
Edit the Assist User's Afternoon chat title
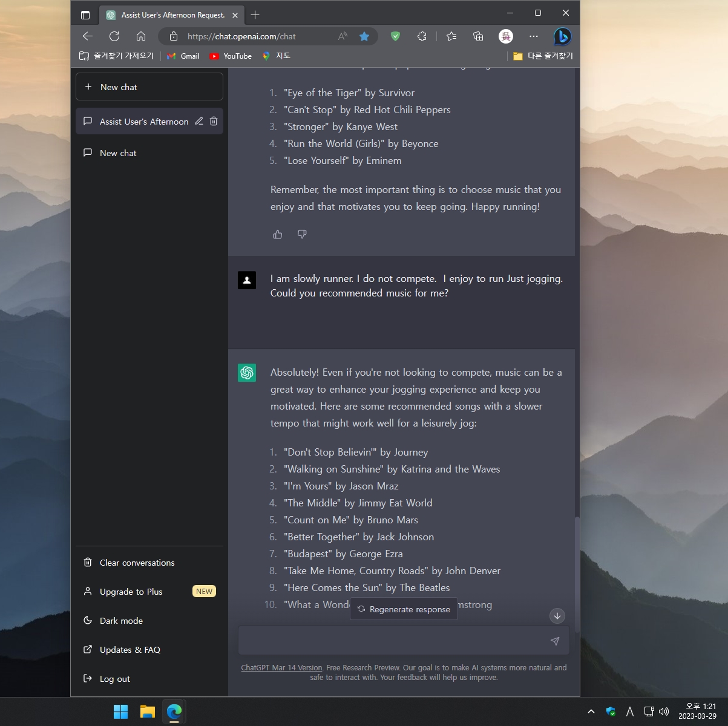(x=198, y=121)
